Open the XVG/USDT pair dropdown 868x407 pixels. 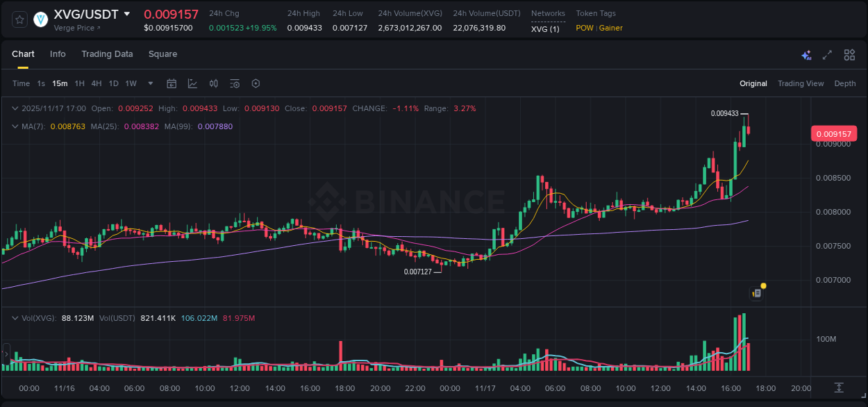click(126, 13)
